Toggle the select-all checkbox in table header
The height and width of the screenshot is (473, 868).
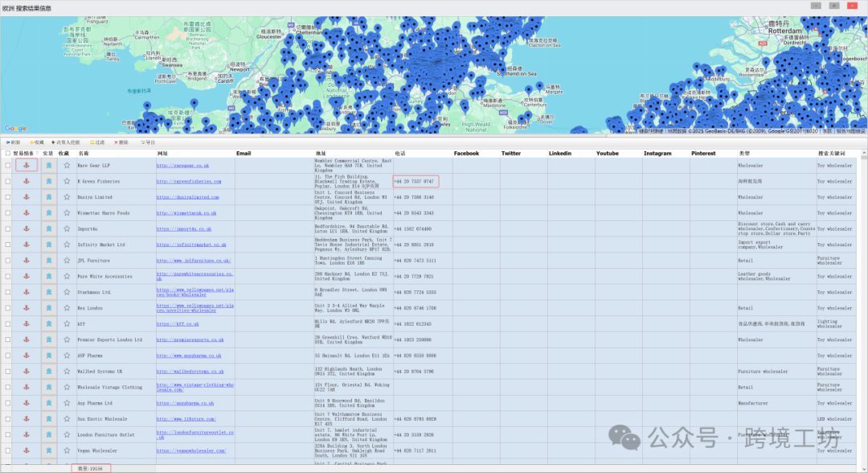coord(8,153)
